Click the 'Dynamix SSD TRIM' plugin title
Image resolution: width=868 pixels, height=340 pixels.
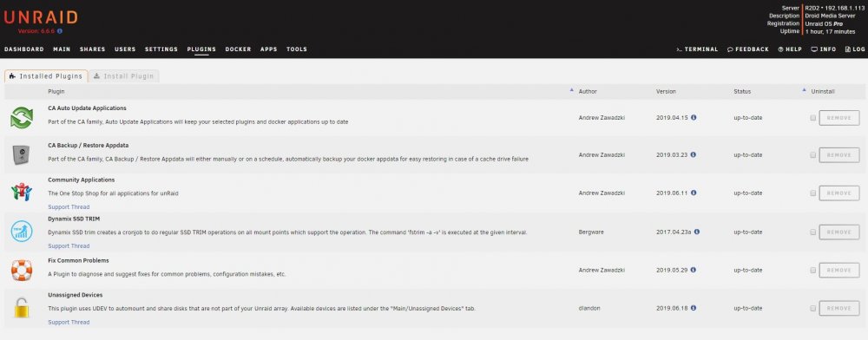pyautogui.click(x=74, y=219)
